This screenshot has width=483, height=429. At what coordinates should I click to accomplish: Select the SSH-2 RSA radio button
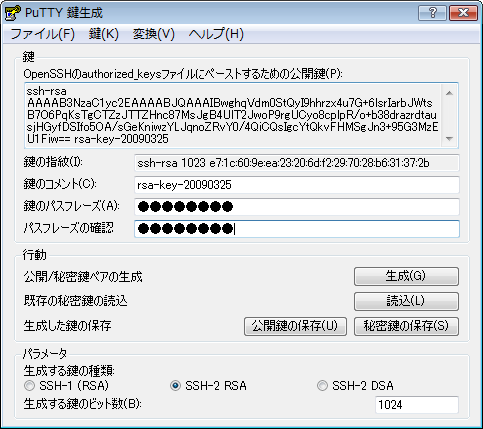click(208, 386)
